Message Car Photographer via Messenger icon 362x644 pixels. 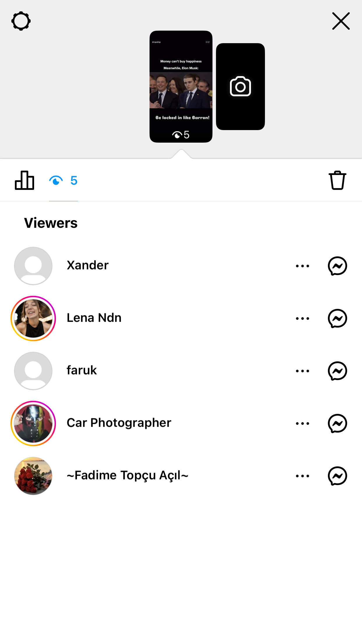point(338,423)
